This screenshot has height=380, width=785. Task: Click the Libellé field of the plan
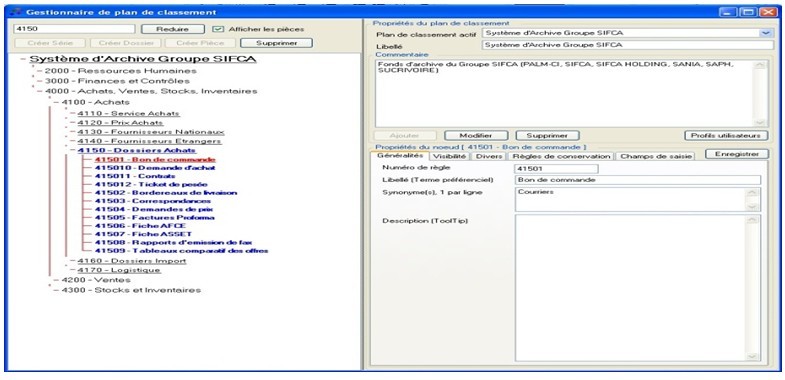628,45
